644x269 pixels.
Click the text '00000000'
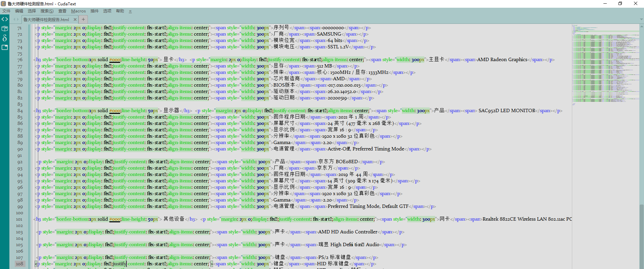coord(333,28)
